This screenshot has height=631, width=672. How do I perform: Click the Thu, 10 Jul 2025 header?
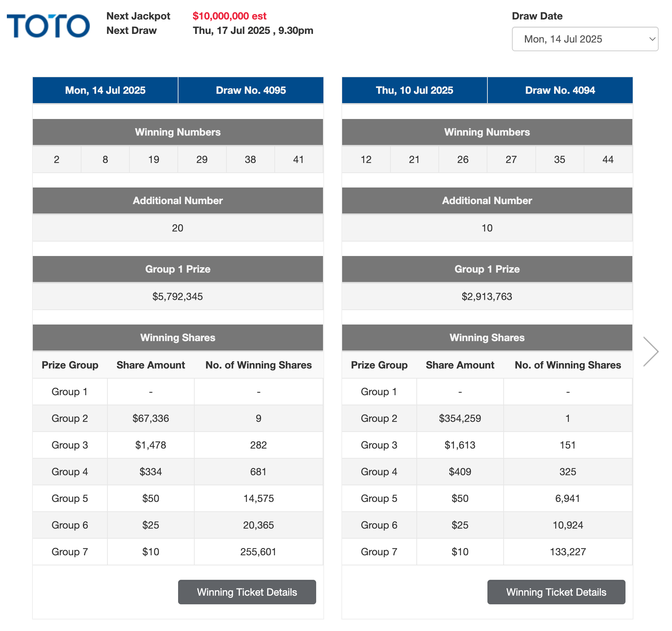coord(414,90)
